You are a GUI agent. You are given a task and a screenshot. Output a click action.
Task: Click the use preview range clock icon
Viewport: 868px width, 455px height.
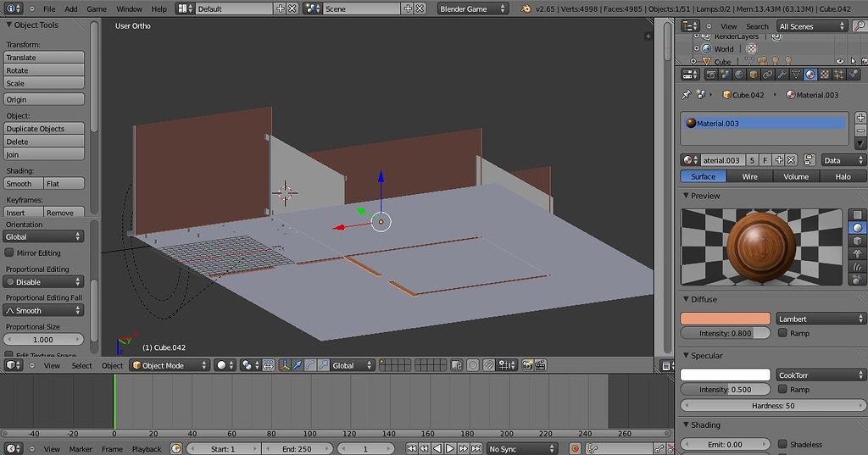pyautogui.click(x=176, y=449)
